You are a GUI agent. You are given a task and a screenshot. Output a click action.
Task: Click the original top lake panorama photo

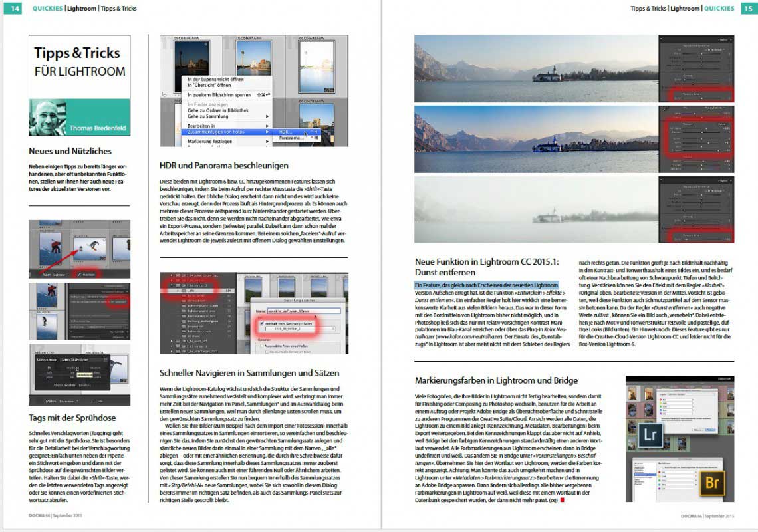point(536,68)
